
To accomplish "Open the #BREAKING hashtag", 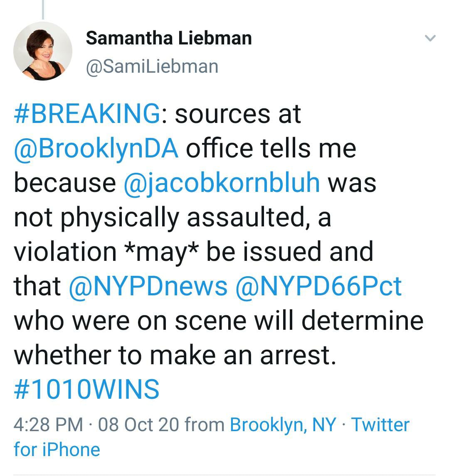I will [87, 113].
